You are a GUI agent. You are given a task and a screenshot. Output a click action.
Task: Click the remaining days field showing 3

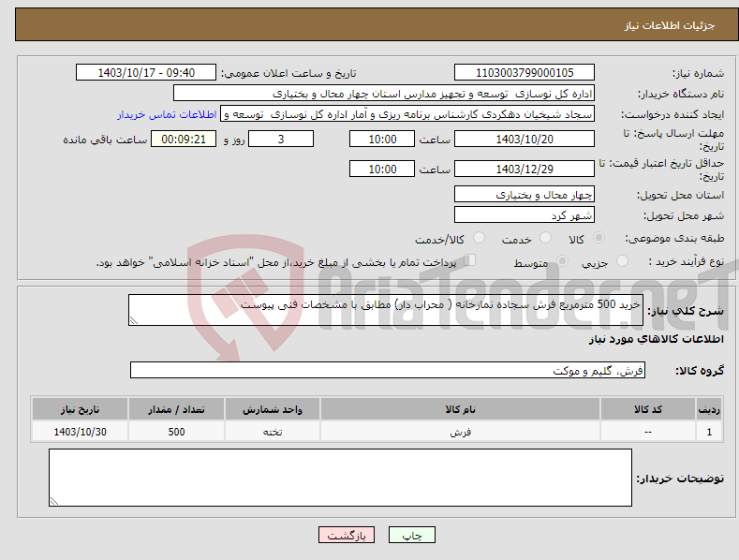click(x=281, y=139)
